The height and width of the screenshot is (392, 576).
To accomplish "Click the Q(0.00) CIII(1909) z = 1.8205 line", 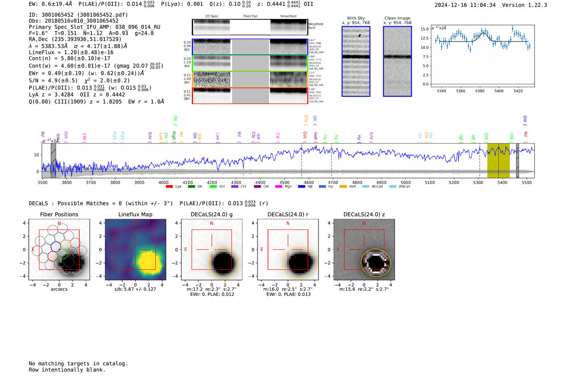I will (x=75, y=102).
